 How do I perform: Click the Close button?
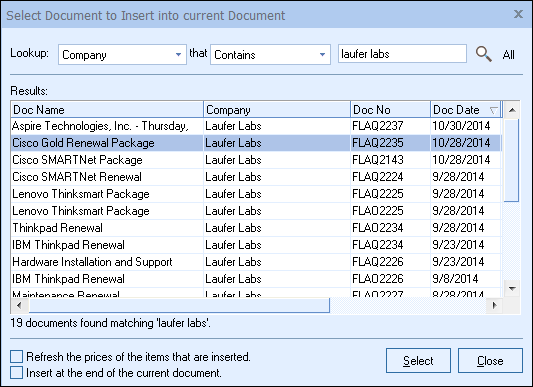pos(490,360)
